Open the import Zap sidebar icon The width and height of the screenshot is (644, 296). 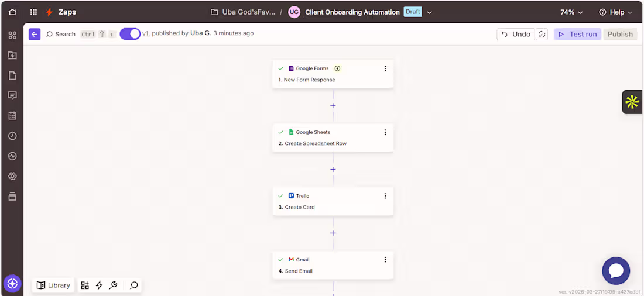click(x=12, y=56)
